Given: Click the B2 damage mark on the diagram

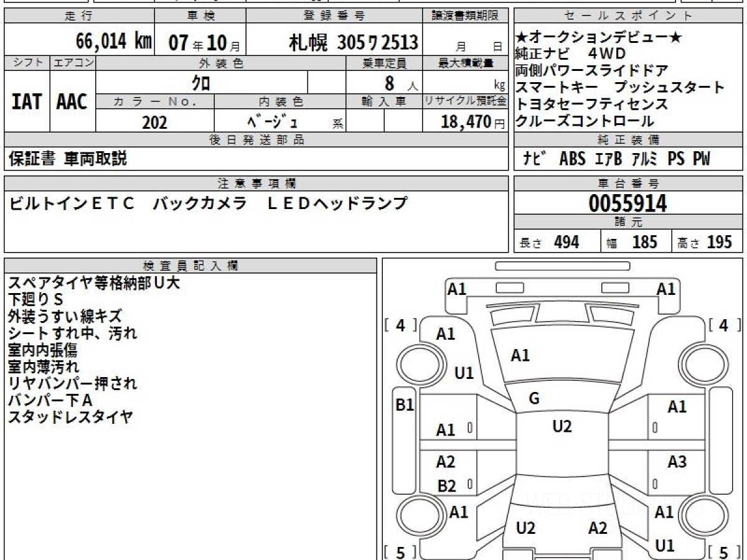Looking at the screenshot, I should pyautogui.click(x=446, y=486).
